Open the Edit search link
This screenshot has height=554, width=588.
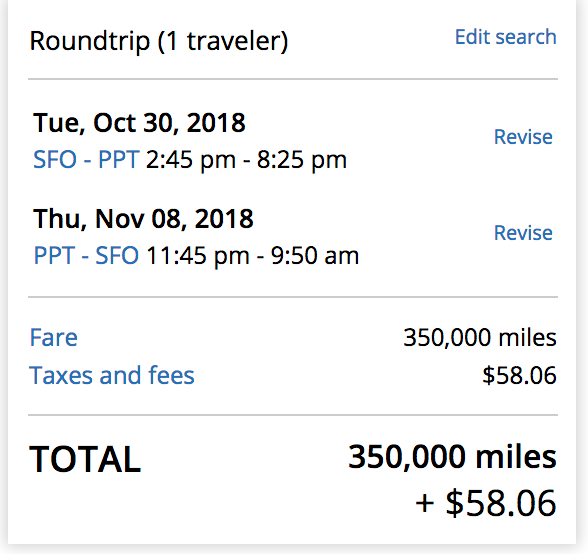506,37
